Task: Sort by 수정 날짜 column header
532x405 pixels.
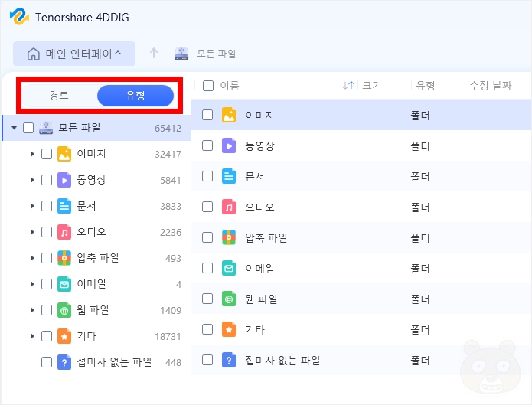Action: (x=490, y=85)
